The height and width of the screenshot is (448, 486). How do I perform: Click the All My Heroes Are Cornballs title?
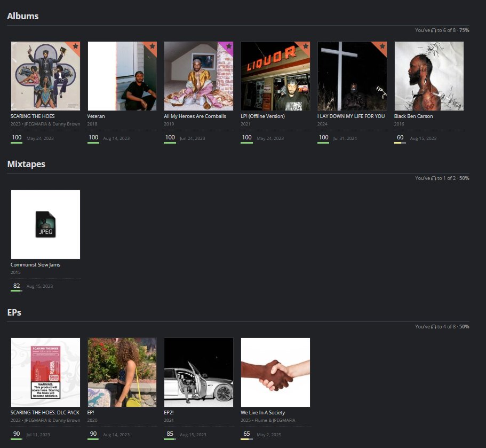[195, 116]
